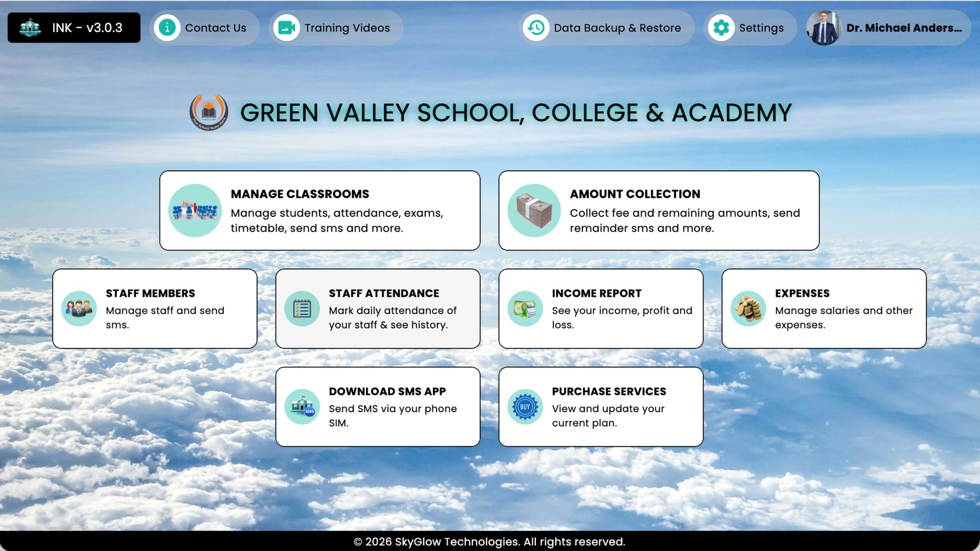The image size is (980, 551).
Task: Click the SkyGlow Technologies copyright footer
Action: pyautogui.click(x=489, y=541)
